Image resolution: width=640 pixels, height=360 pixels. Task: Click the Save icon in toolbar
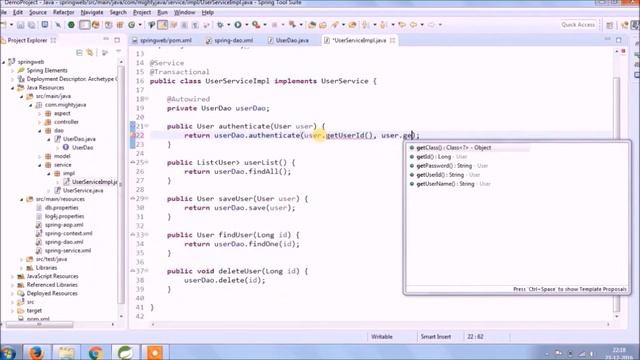[x=20, y=25]
